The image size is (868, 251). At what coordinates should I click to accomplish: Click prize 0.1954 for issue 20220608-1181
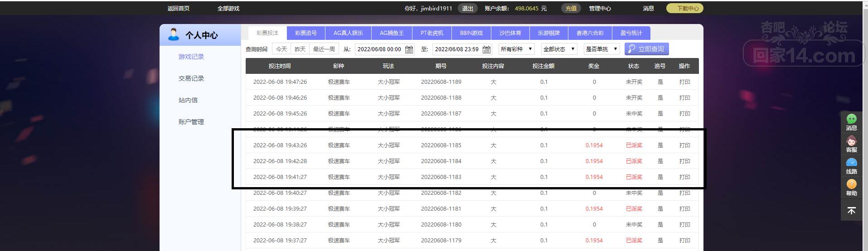point(594,209)
